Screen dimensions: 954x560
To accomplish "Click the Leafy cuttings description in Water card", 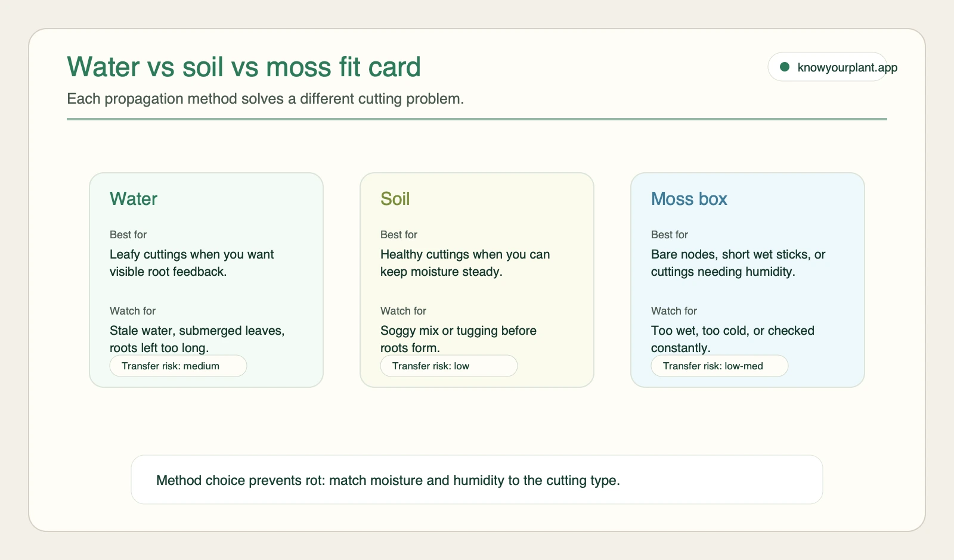I will 192,263.
